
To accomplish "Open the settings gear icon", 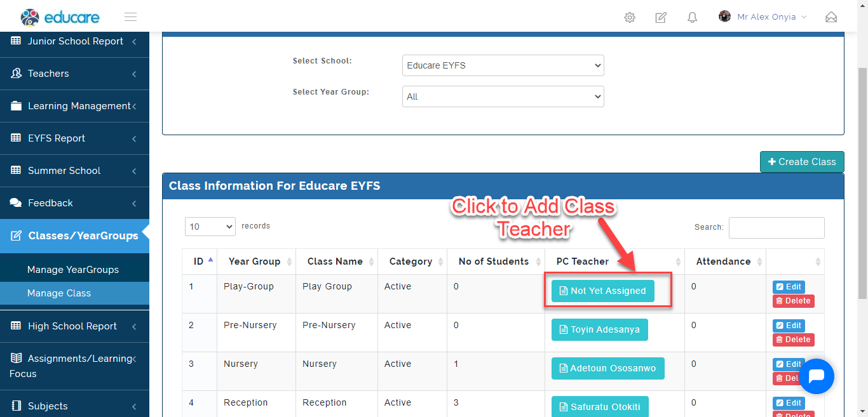I will pos(630,17).
